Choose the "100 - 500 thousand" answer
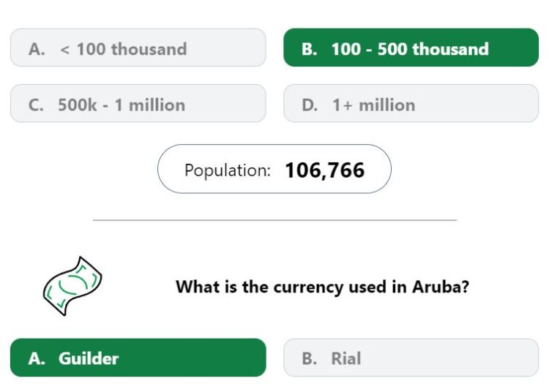549x392 pixels. click(x=411, y=48)
